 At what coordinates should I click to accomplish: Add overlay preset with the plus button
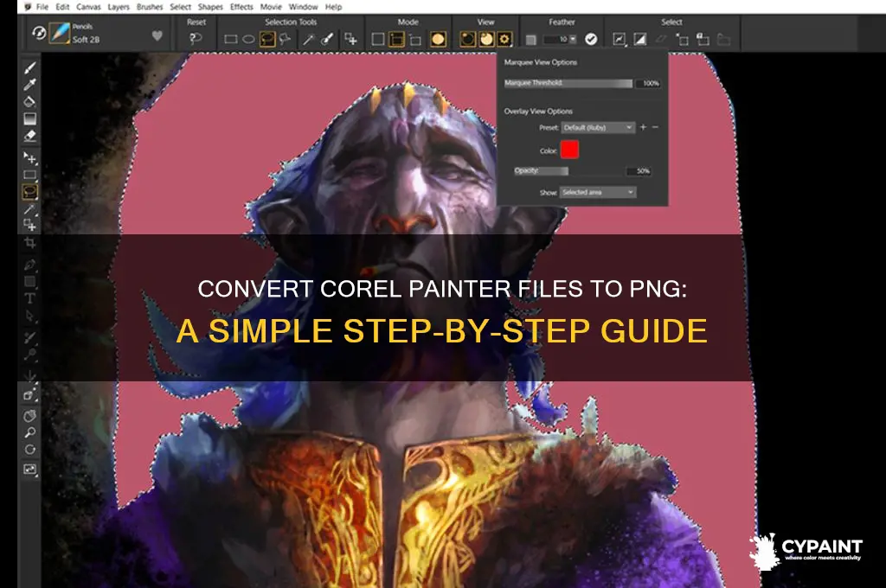coord(643,127)
